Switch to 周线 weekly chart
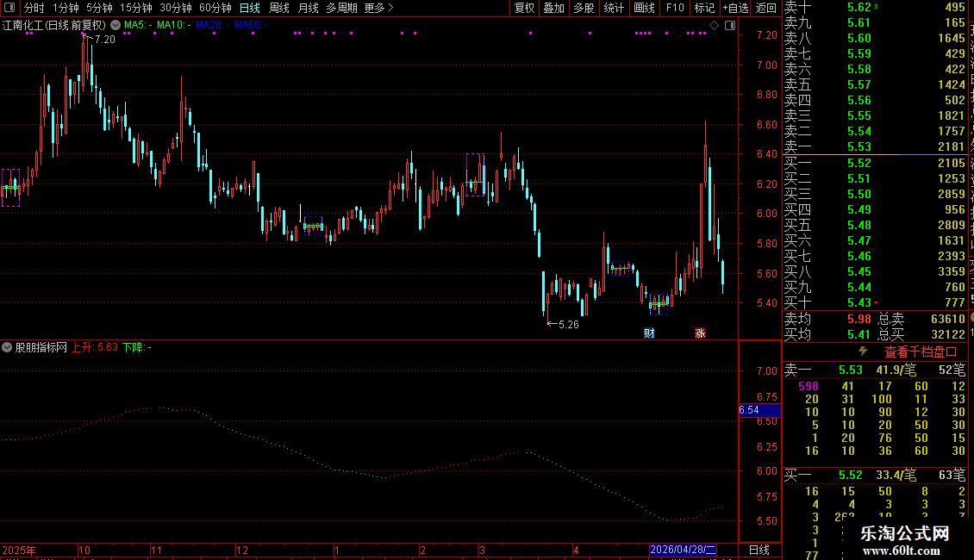Image resolution: width=974 pixels, height=560 pixels. tap(279, 8)
